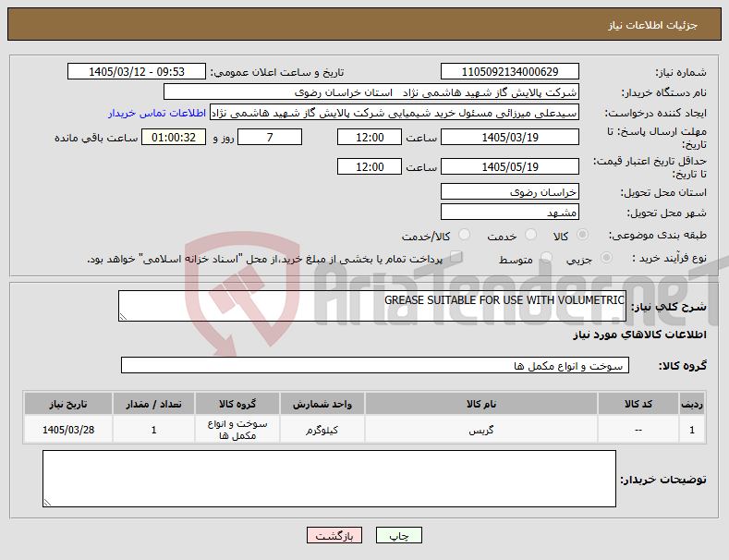
Task: Click the گریس item name cell
Action: (481, 430)
